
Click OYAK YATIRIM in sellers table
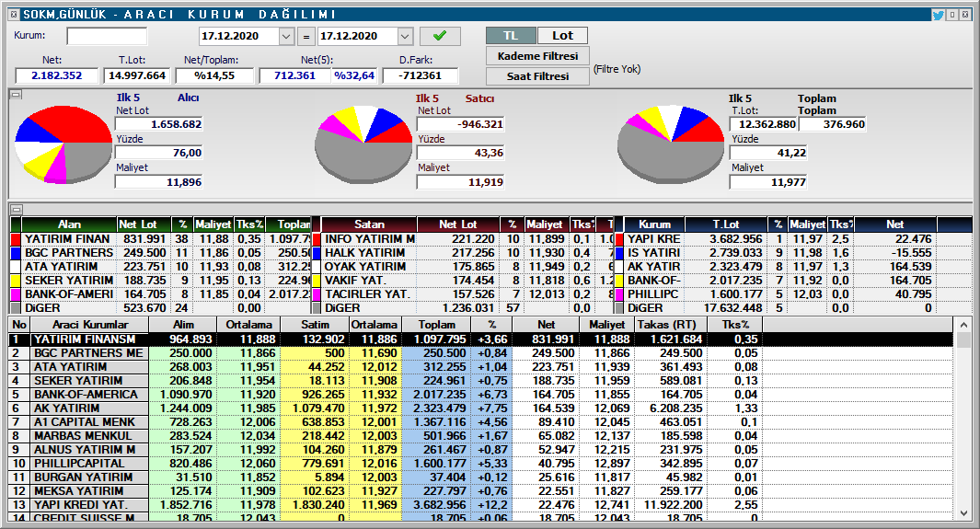[365, 267]
